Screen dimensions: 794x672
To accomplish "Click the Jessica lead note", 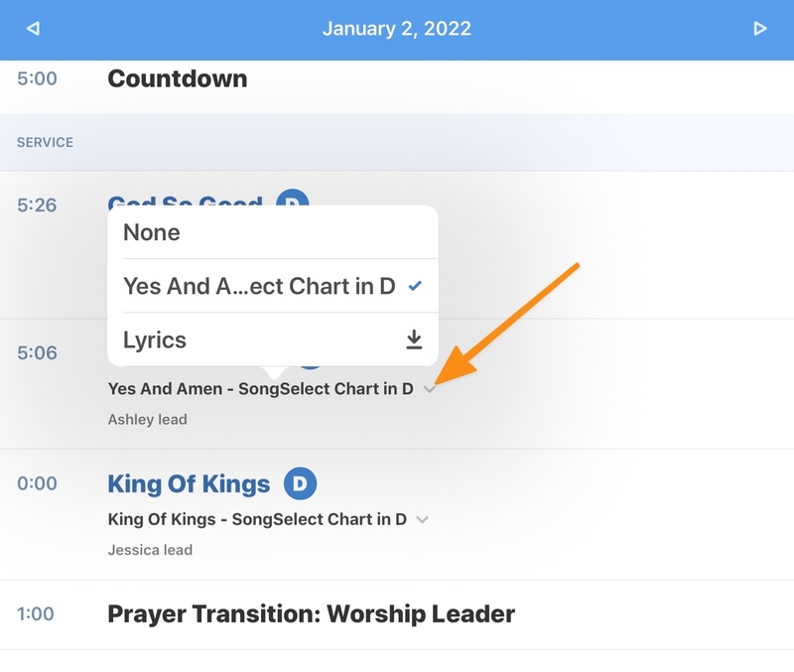I will [x=150, y=550].
